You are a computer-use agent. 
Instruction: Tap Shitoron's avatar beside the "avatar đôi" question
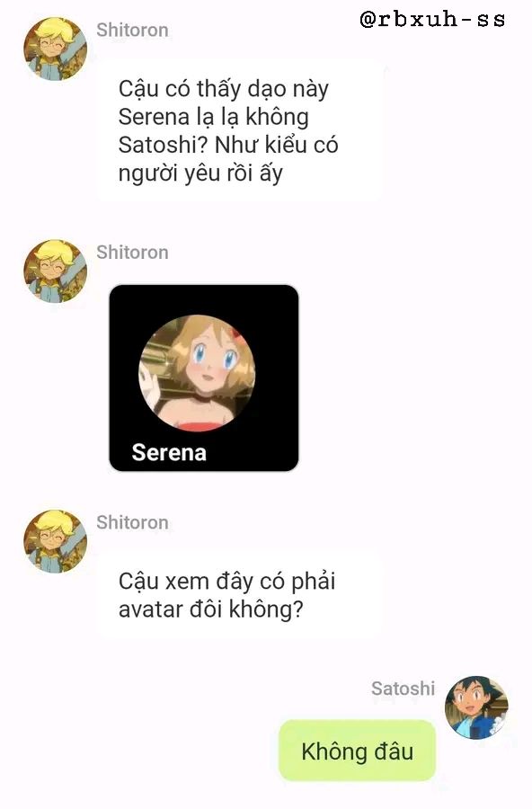coord(55,541)
